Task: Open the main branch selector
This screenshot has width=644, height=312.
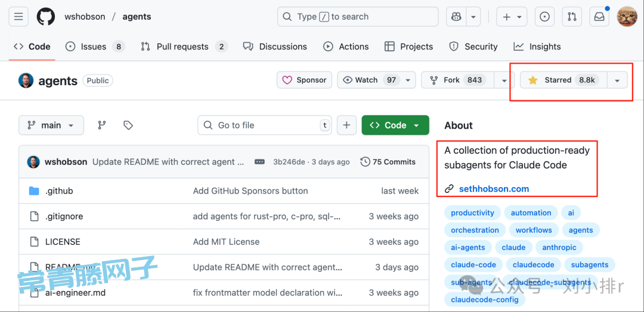Action: 51,125
